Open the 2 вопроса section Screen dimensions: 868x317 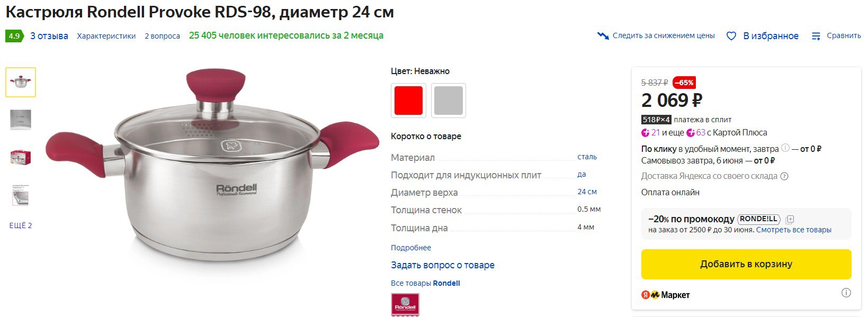pos(163,36)
